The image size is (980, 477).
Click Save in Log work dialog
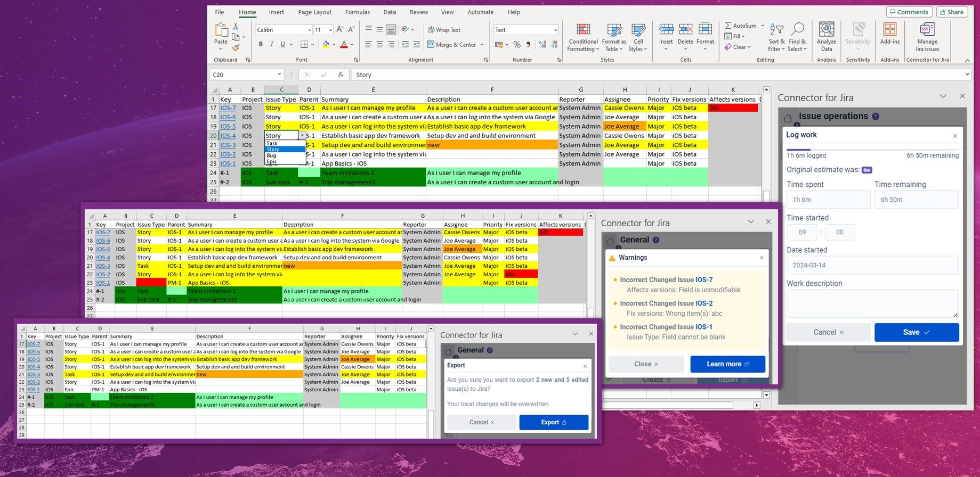point(917,332)
